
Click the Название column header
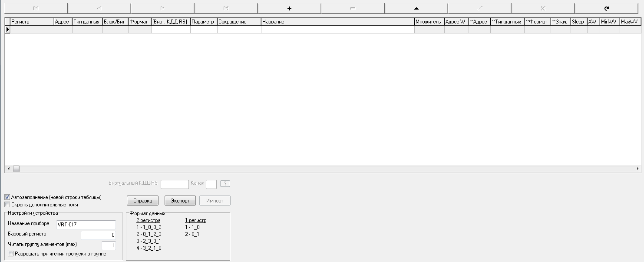coord(337,22)
